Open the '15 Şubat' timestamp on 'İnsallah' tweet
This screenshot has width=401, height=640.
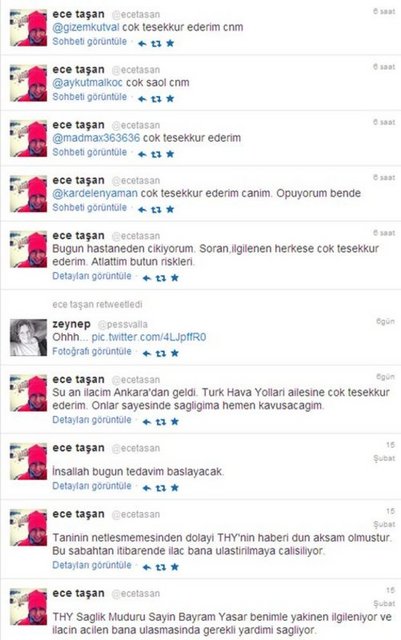coord(385,451)
